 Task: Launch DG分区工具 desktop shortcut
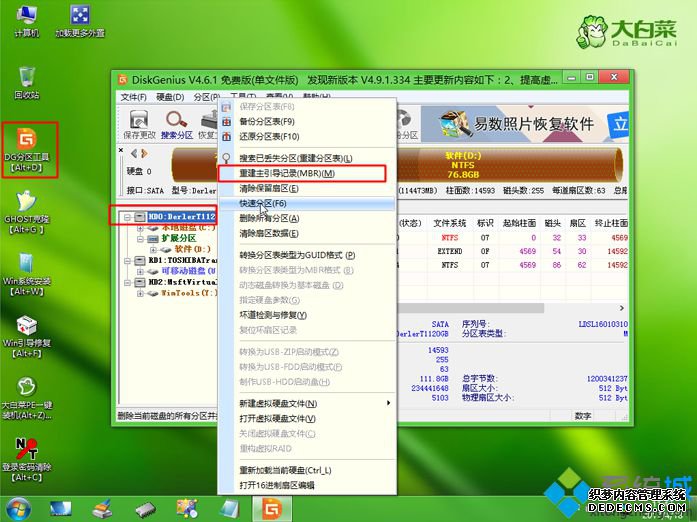(x=27, y=150)
